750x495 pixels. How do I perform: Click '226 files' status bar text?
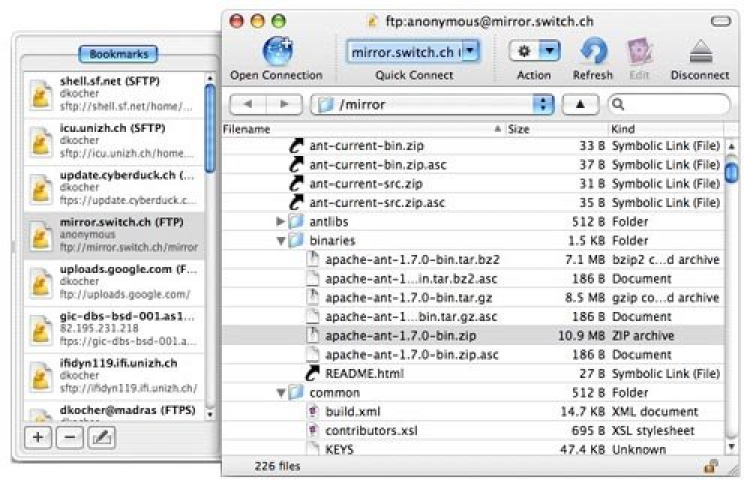(x=277, y=466)
